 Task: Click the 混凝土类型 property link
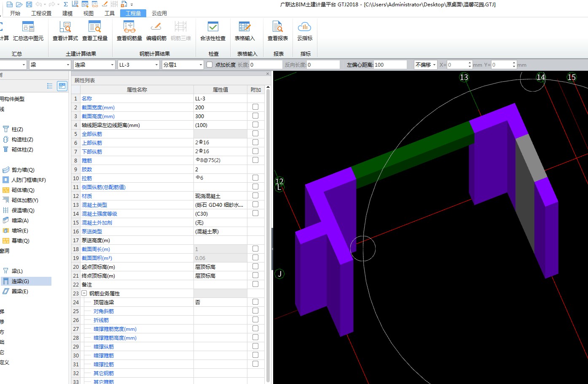94,205
